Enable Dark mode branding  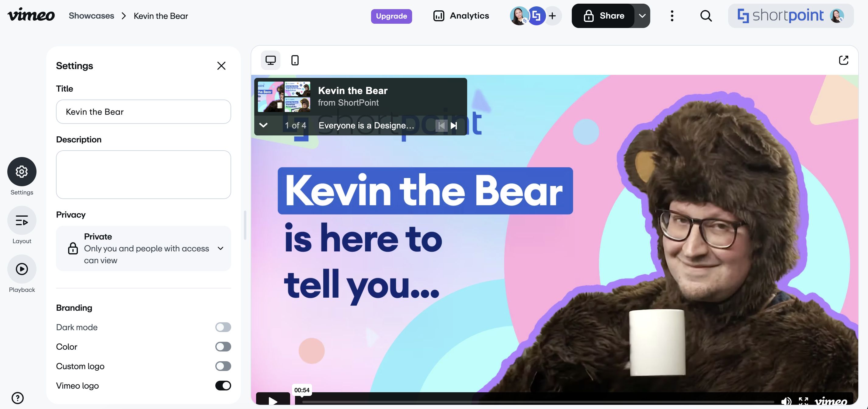tap(224, 327)
